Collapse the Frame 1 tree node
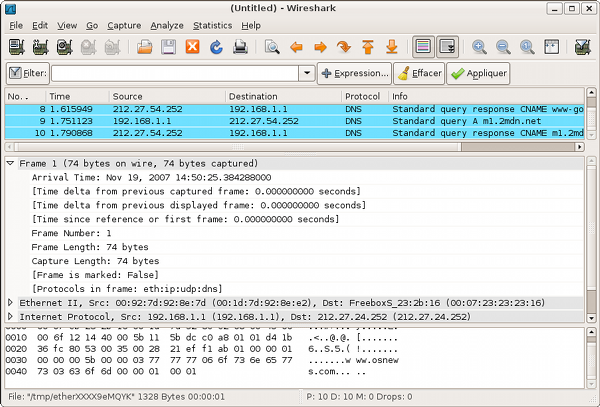The width and height of the screenshot is (600, 407). [10, 163]
